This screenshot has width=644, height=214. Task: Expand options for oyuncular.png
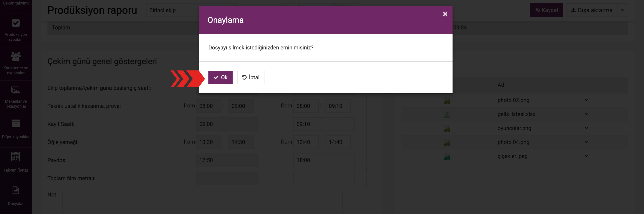pos(587,128)
